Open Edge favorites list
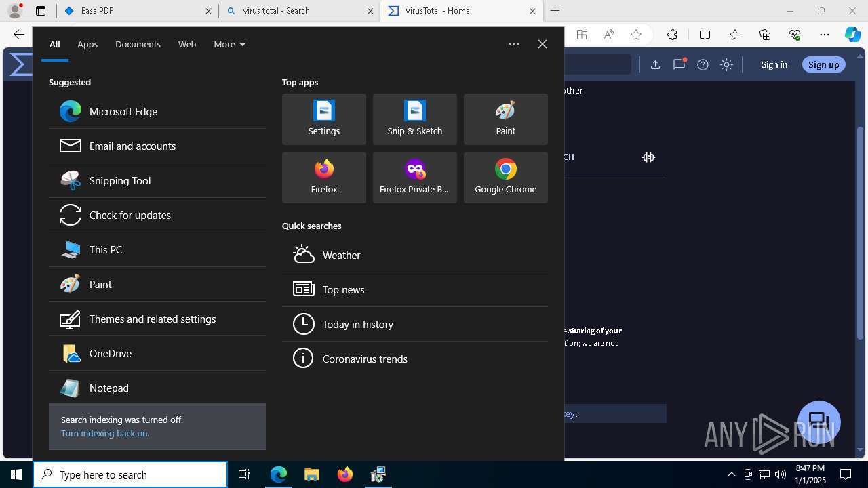 coord(735,35)
